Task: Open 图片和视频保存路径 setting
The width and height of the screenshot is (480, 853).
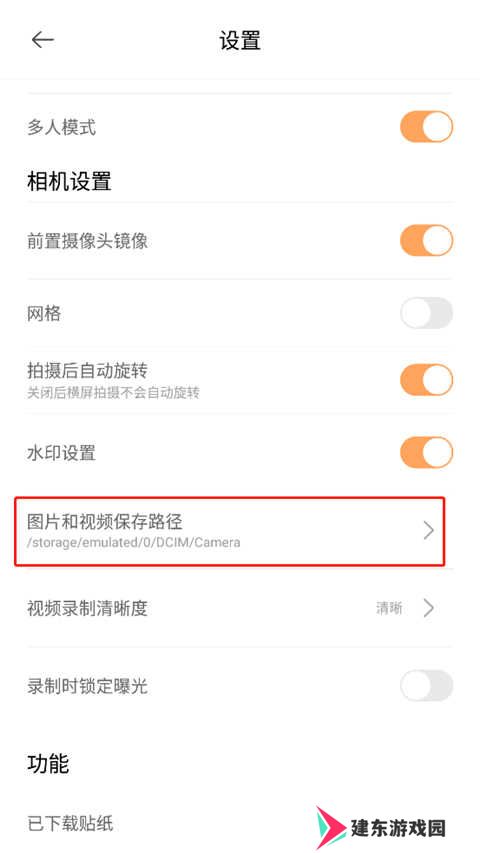Action: point(230,531)
